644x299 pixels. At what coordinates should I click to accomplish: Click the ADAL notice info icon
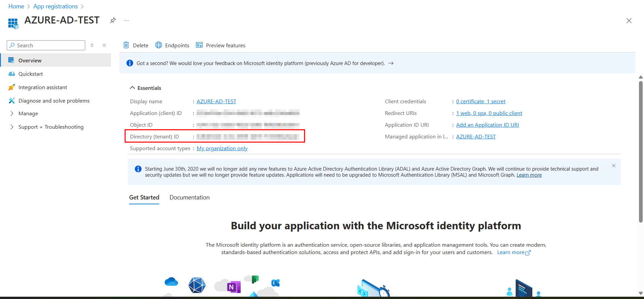pyautogui.click(x=138, y=169)
